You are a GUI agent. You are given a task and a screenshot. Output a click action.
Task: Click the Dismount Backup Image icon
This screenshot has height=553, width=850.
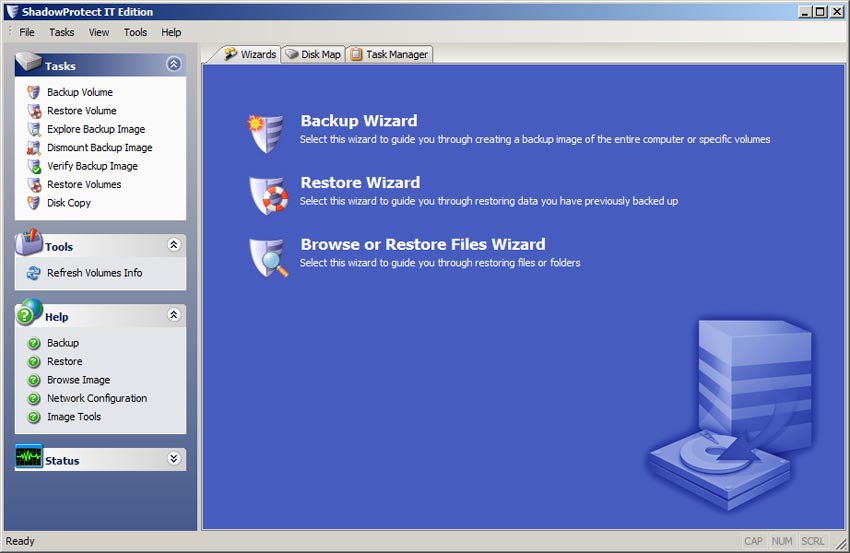34,147
